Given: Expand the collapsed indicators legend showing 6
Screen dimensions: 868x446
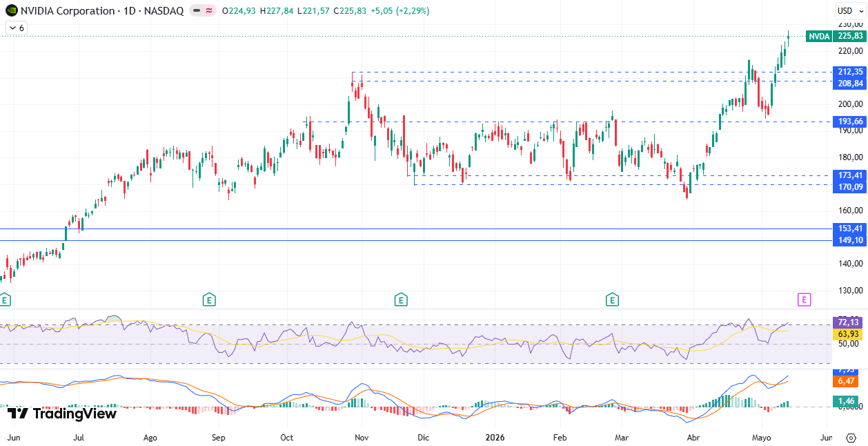Looking at the screenshot, I should tap(16, 28).
